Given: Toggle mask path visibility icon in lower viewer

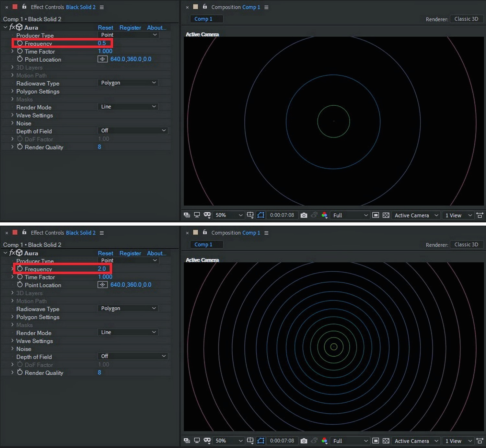Looking at the screenshot, I should pos(261,441).
